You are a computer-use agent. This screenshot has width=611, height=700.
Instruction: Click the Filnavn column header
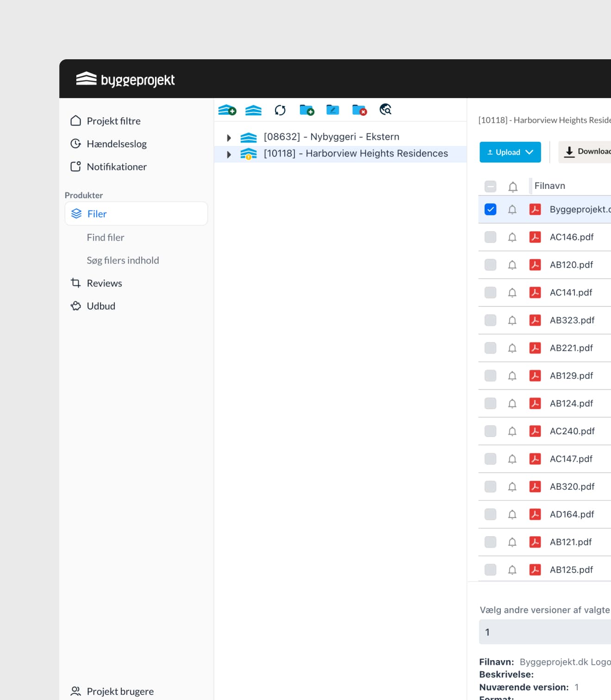pyautogui.click(x=549, y=186)
